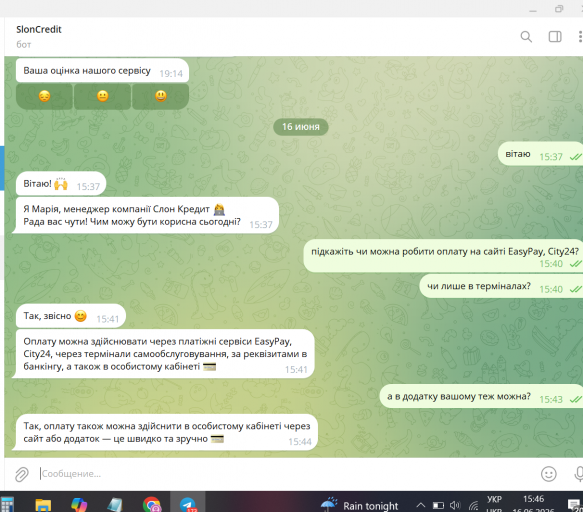Select message а в додатку вашому теж можна?
Viewport: 583px width, 512px height.
[x=481, y=396]
